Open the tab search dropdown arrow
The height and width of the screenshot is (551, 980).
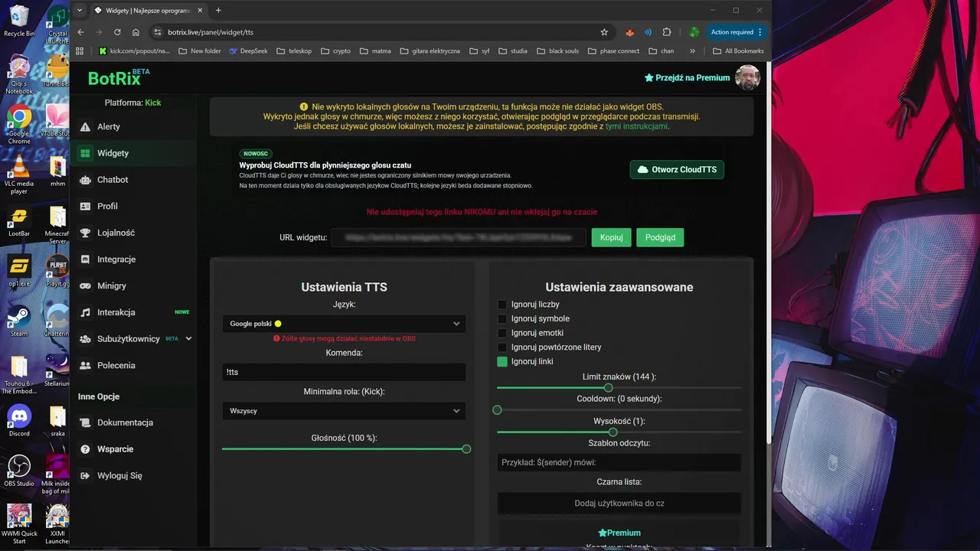[80, 11]
